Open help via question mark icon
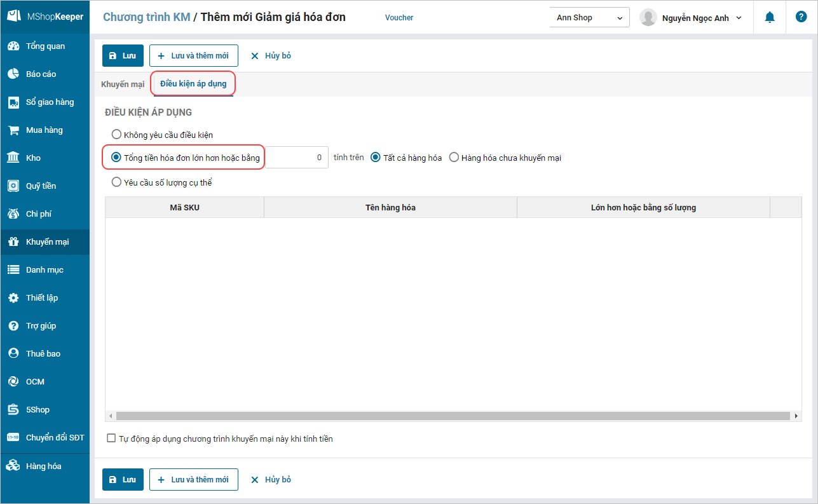 [x=801, y=17]
